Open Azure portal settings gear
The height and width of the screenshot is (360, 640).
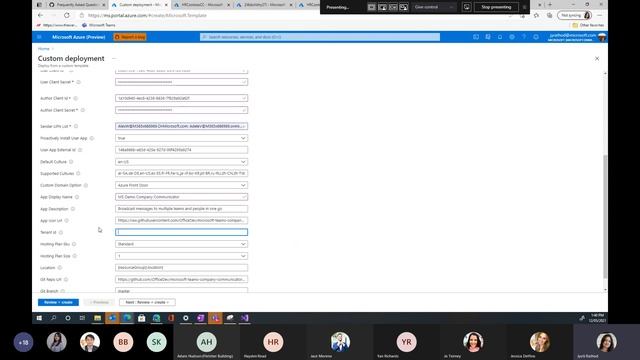coord(512,37)
